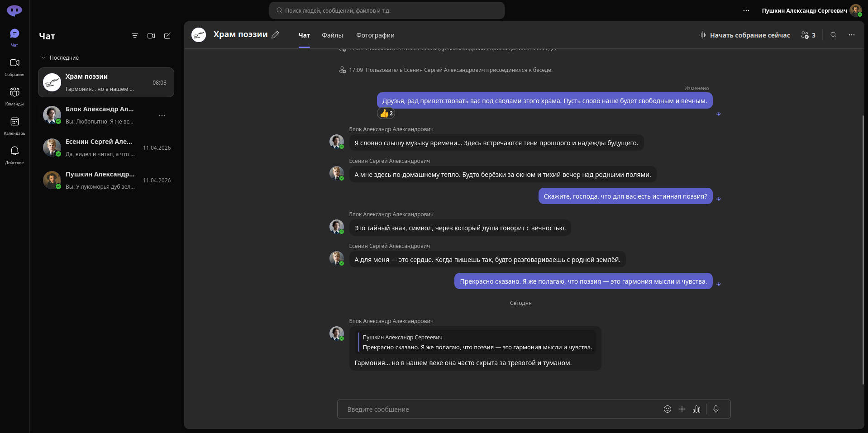868x433 pixels.
Task: Open the Действие notifications bell icon
Action: 14,155
